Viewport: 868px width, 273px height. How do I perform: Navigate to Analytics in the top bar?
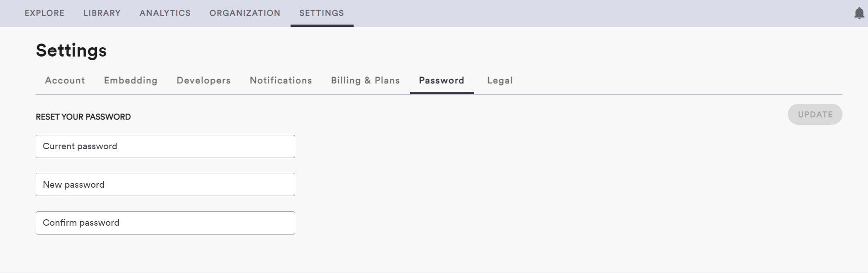[x=165, y=13]
